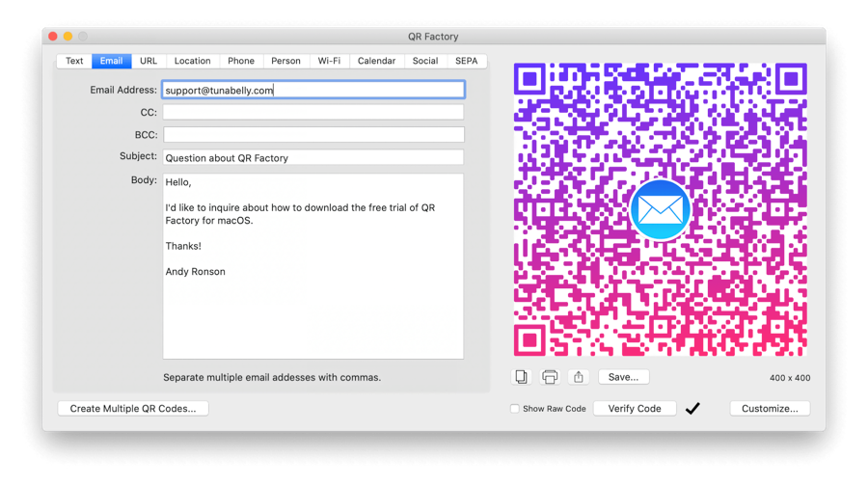Close the QR Factory window
The height and width of the screenshot is (486, 868).
(53, 37)
